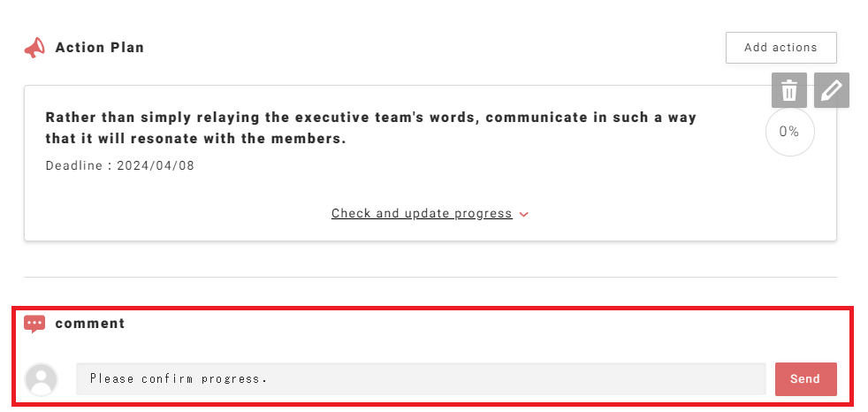Click the 0% progress circle
This screenshot has height=412, width=868.
[788, 132]
